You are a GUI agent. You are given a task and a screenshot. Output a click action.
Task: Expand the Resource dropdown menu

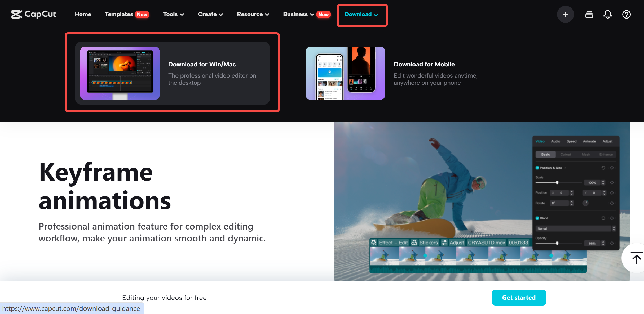[253, 14]
